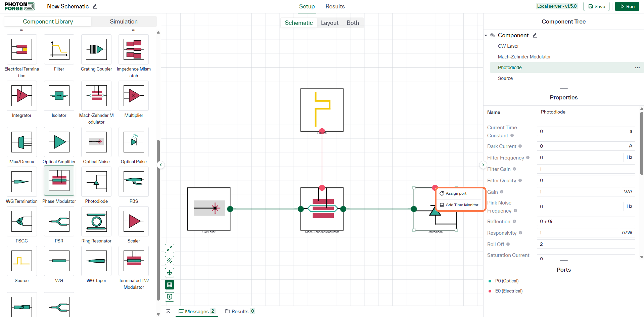Activate the selection pointer canvas tool
The height and width of the screenshot is (317, 644).
click(170, 261)
